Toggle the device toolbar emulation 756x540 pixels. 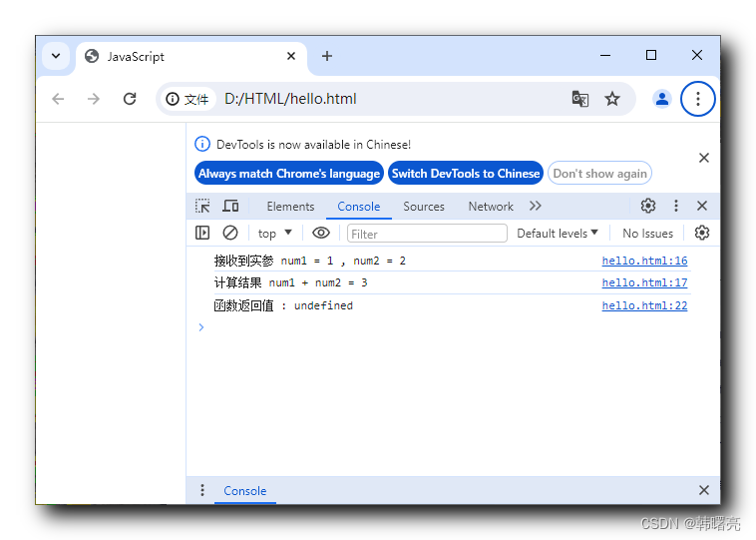(230, 206)
